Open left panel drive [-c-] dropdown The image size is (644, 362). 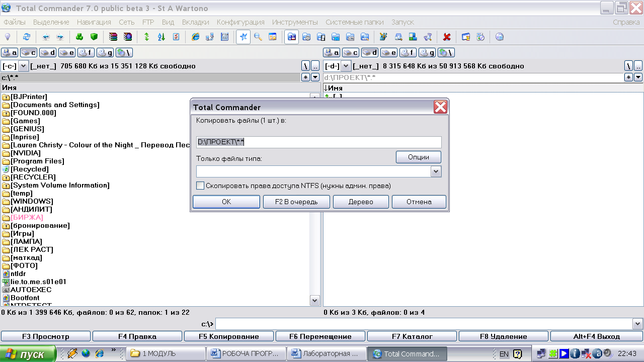coord(23,66)
